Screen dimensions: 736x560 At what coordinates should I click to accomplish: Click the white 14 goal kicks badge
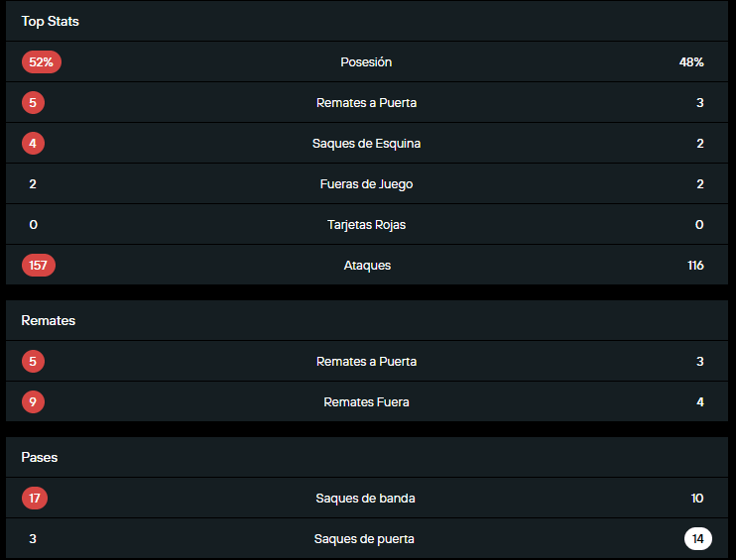pyautogui.click(x=698, y=539)
